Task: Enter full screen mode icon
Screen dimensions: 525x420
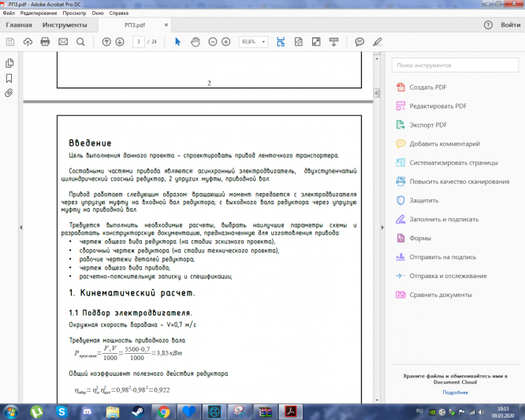Action: click(x=316, y=42)
